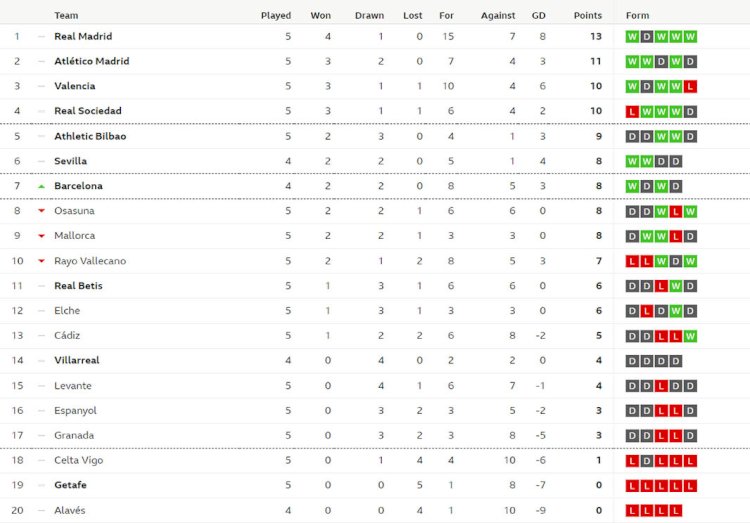This screenshot has height=523, width=750.
Task: Click the GD column header
Action: [539, 15]
